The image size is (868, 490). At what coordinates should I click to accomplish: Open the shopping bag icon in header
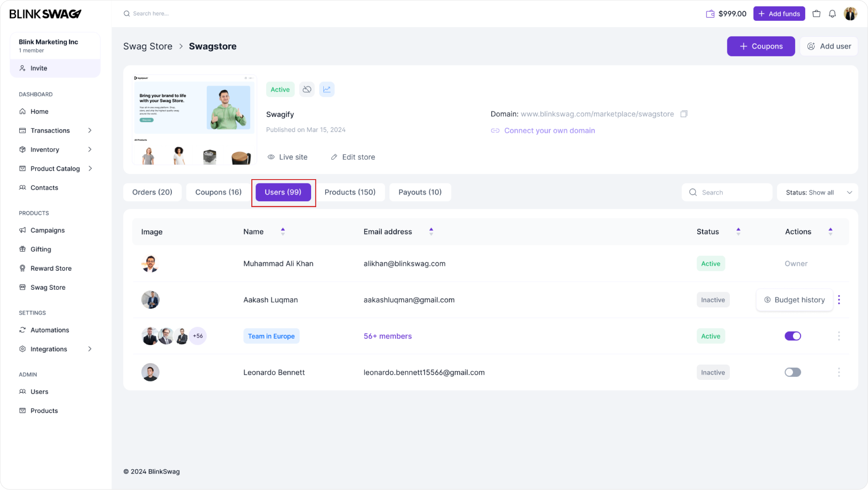(x=816, y=14)
